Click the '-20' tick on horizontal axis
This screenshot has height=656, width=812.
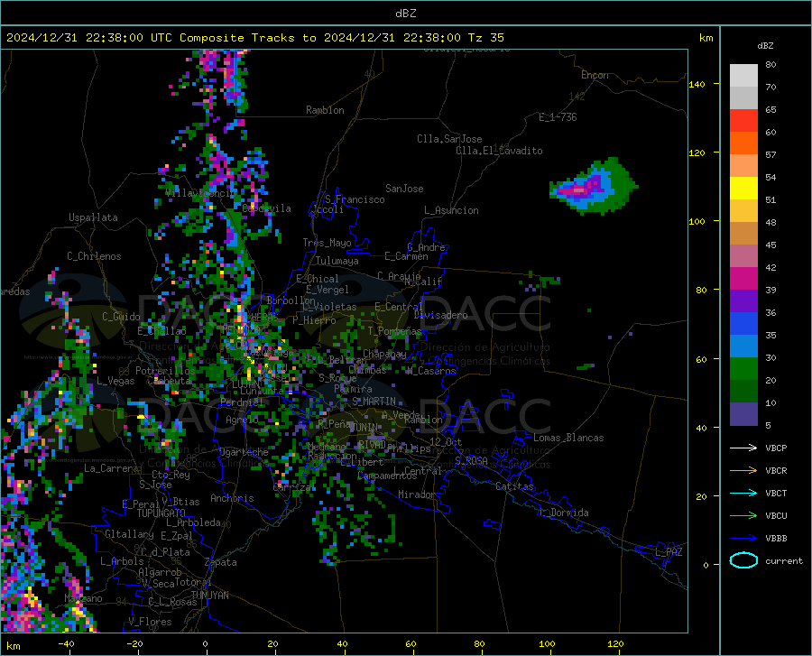pos(134,643)
